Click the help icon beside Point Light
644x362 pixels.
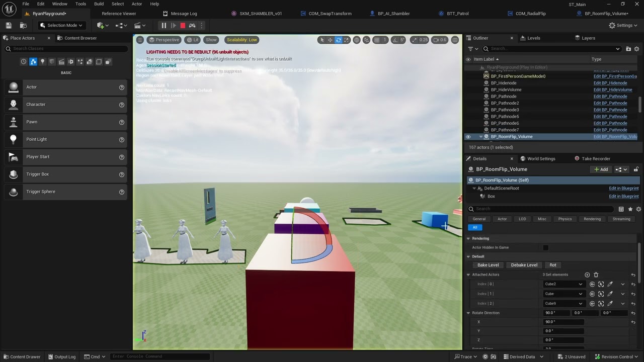point(121,139)
